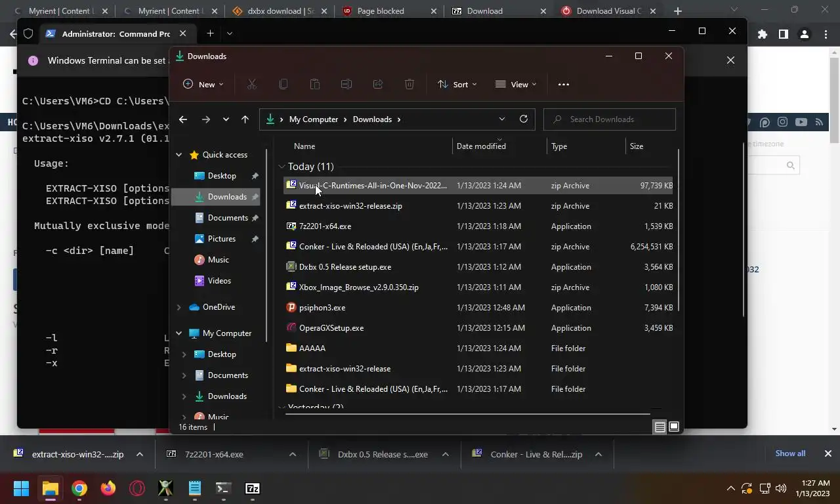Open the 7-Zip taskbar icon
This screenshot has height=504, width=840.
[253, 488]
